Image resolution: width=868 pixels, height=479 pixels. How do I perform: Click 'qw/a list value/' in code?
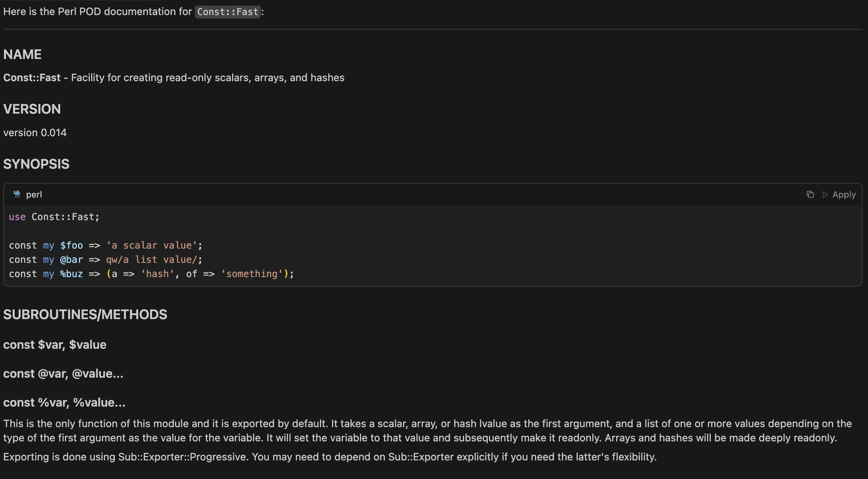[152, 260]
